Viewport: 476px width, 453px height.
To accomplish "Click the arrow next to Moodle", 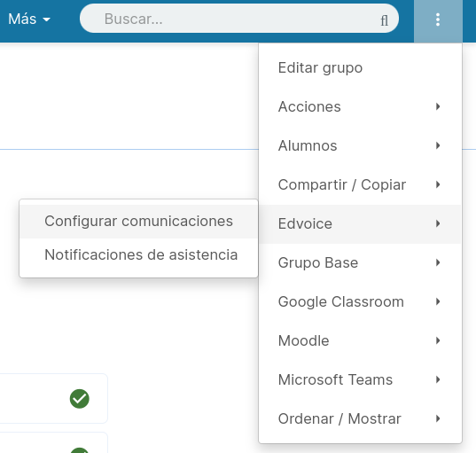I will point(438,340).
